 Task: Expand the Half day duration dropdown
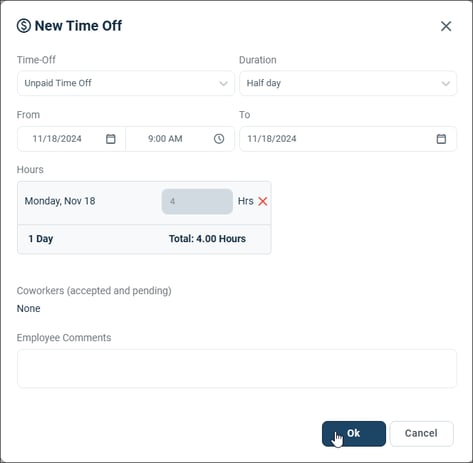(x=348, y=83)
